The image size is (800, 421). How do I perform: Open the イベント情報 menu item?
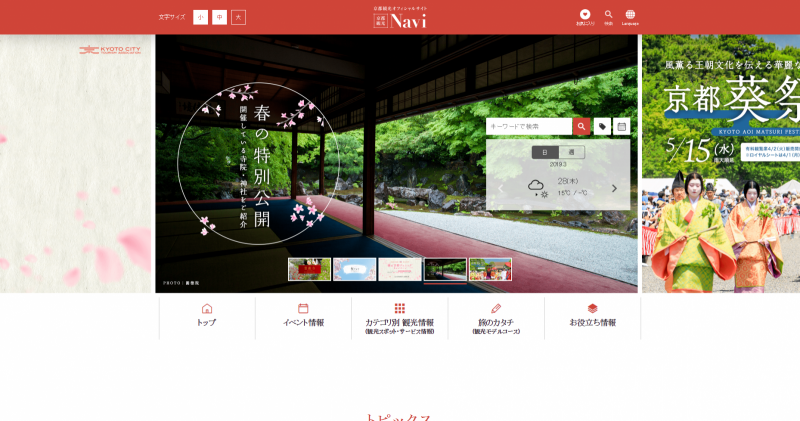click(303, 316)
